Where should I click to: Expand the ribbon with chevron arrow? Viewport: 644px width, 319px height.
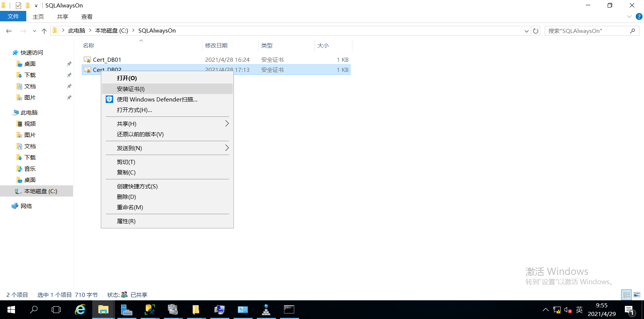tap(629, 16)
